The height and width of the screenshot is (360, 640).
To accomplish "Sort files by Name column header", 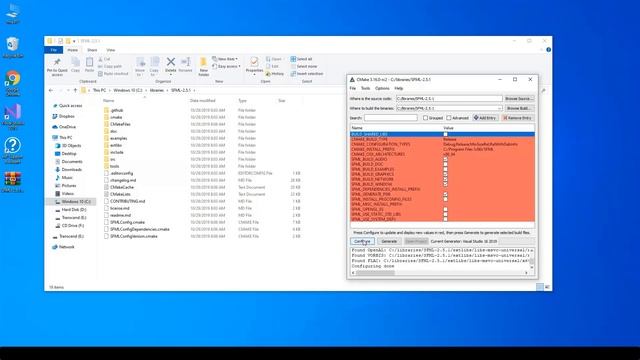I will point(109,101).
